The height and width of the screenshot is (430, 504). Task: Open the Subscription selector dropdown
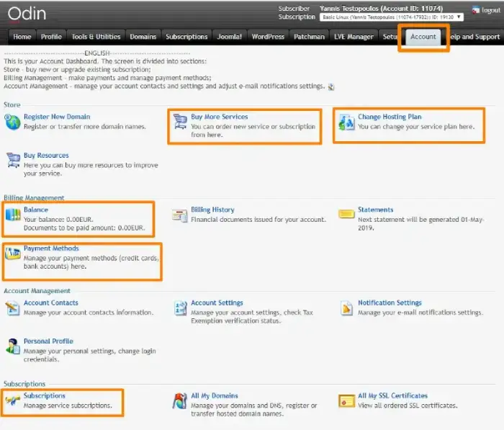pyautogui.click(x=392, y=17)
